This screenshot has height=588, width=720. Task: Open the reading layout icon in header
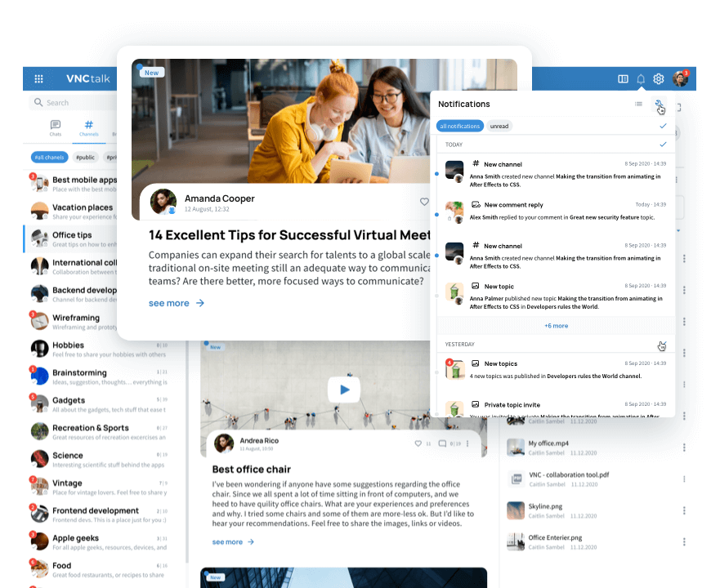click(x=623, y=79)
